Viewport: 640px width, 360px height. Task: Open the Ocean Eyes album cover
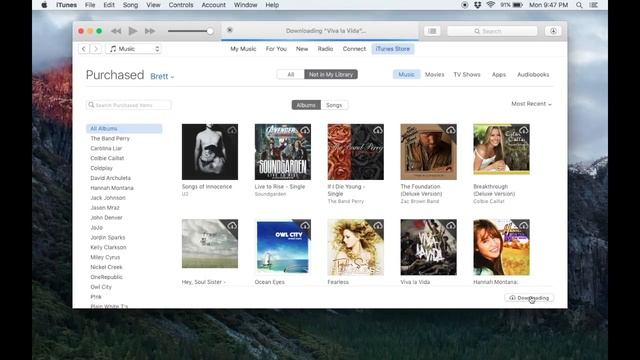coord(282,247)
